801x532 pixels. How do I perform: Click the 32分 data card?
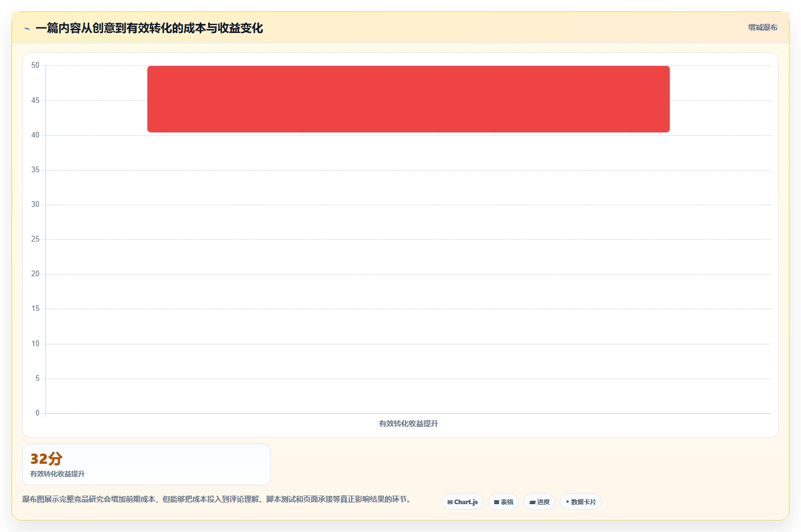pyautogui.click(x=146, y=464)
